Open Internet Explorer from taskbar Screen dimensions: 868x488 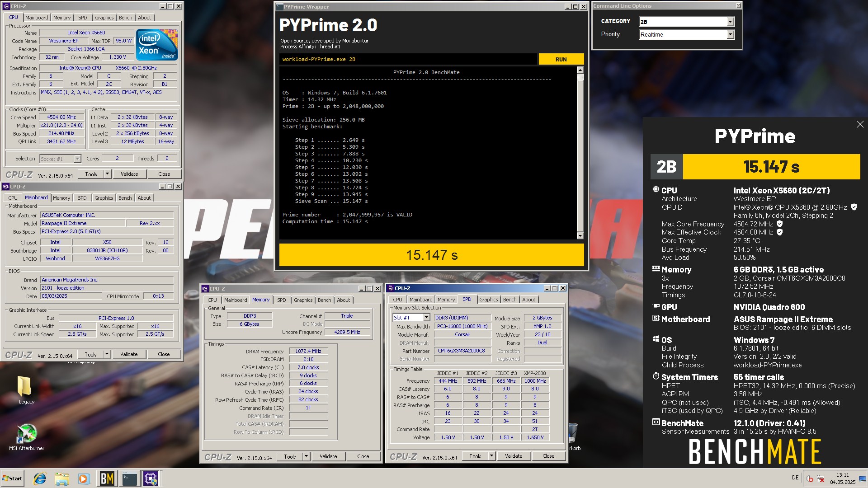[x=40, y=479]
